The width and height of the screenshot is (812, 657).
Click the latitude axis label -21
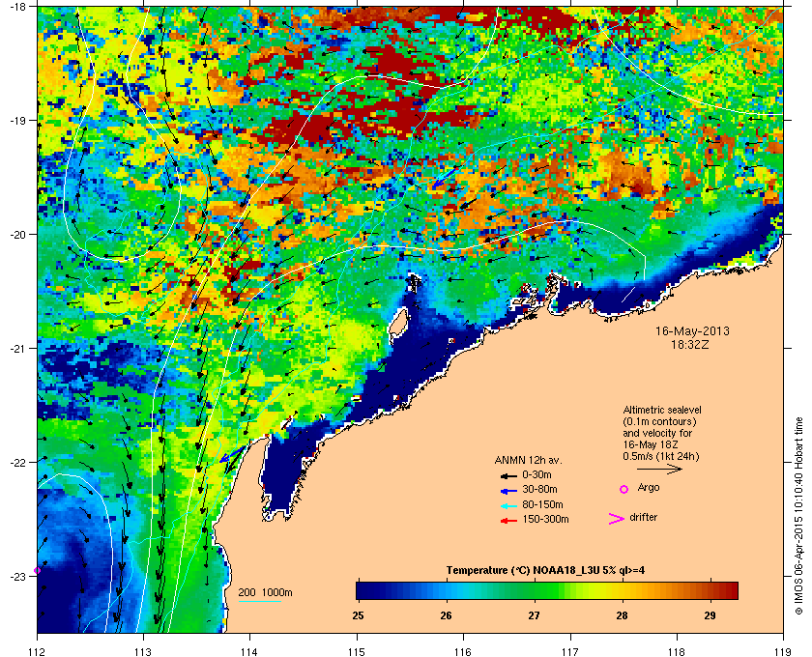tap(17, 349)
